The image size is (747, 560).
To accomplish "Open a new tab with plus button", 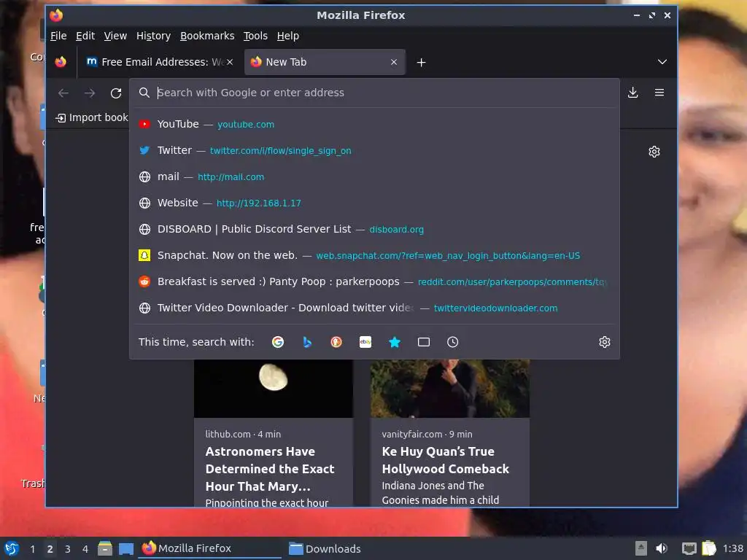I will point(421,63).
